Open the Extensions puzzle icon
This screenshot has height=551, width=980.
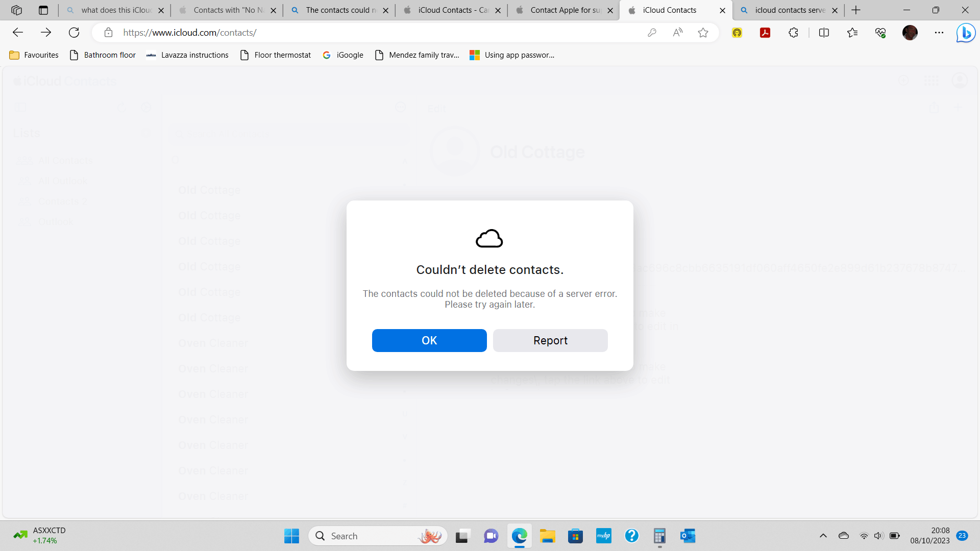(793, 33)
